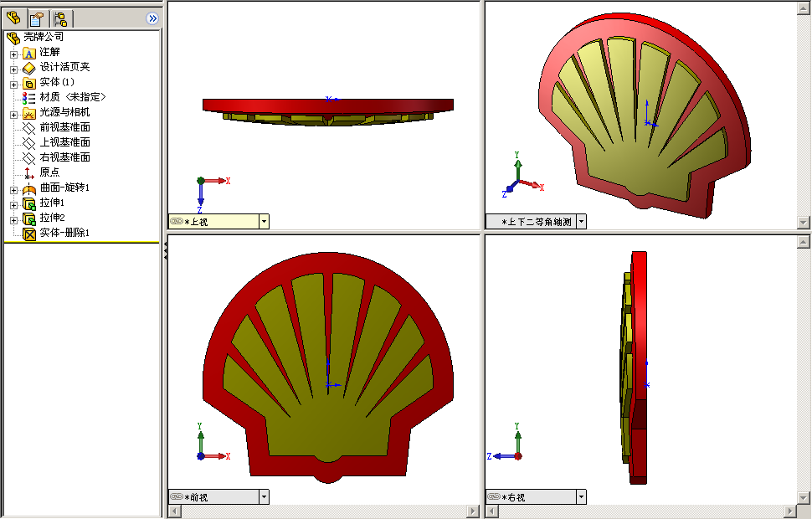The width and height of the screenshot is (812, 519).
Task: Open the FeatureManager design tree tab
Action: [x=13, y=18]
